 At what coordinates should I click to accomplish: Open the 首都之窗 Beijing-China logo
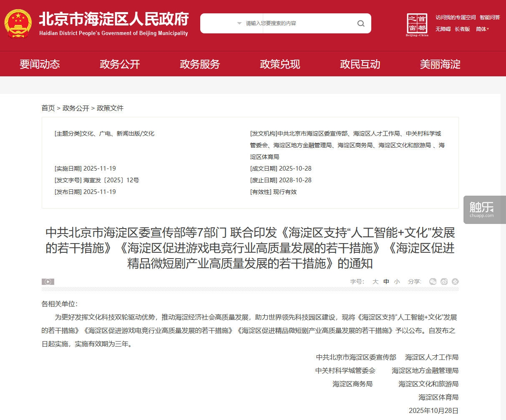(x=417, y=24)
